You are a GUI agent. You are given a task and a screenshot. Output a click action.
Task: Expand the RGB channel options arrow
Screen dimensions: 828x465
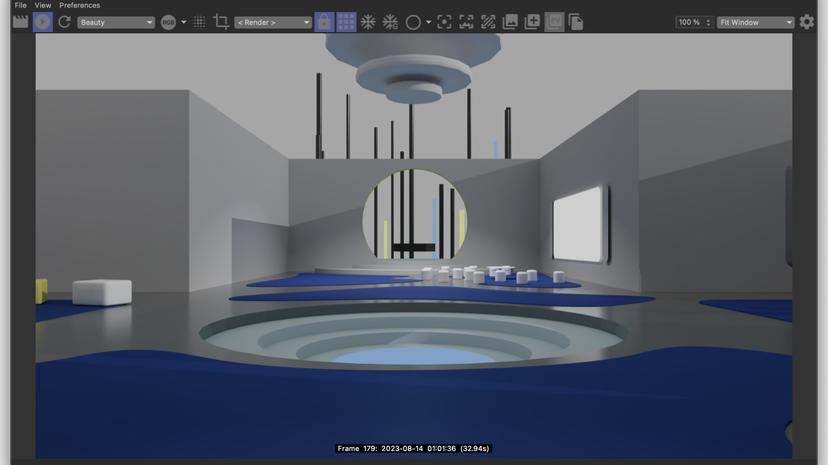coord(184,22)
